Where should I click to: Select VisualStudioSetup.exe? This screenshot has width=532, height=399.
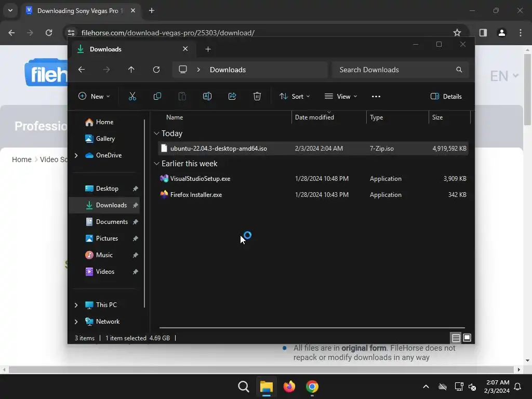pyautogui.click(x=313, y=179)
